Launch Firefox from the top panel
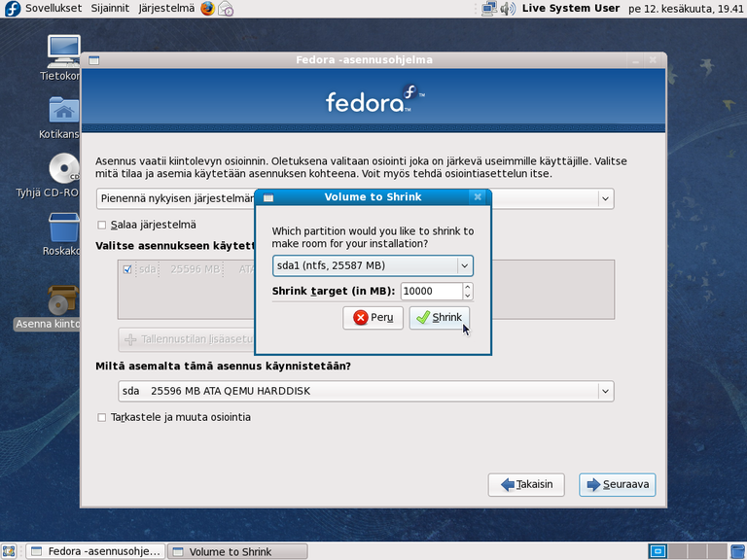 (207, 9)
